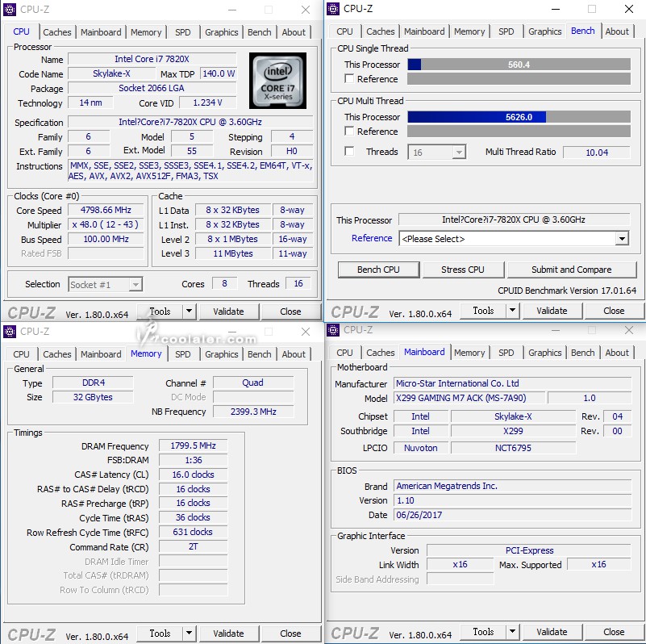
Task: Click the NB Frequency value 2399.3 MHz
Action: click(253, 412)
